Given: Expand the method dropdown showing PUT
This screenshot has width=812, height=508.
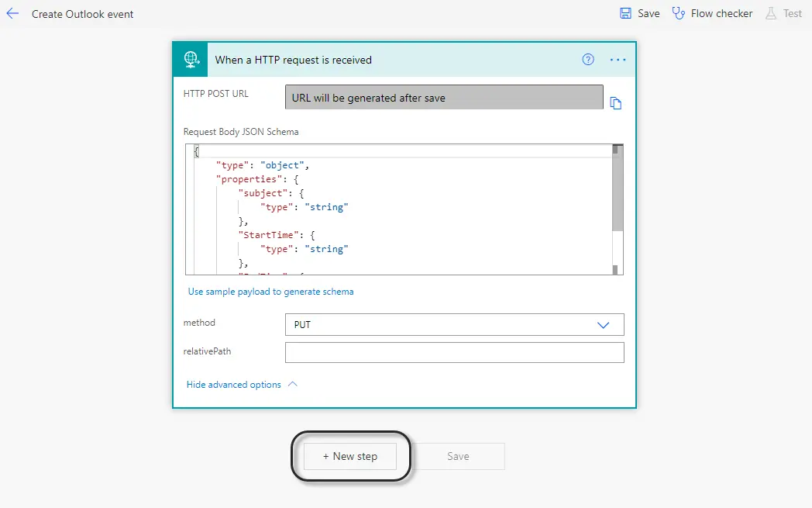Looking at the screenshot, I should 454,324.
